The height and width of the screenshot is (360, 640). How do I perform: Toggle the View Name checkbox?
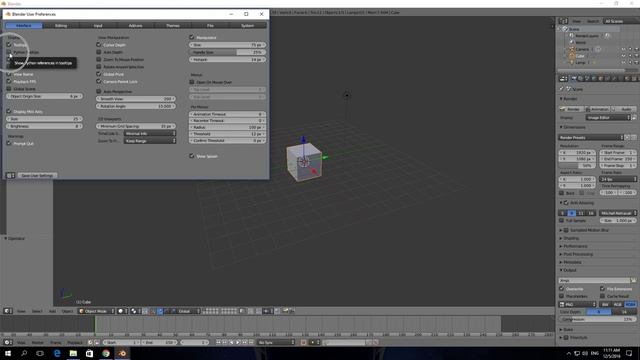click(9, 74)
